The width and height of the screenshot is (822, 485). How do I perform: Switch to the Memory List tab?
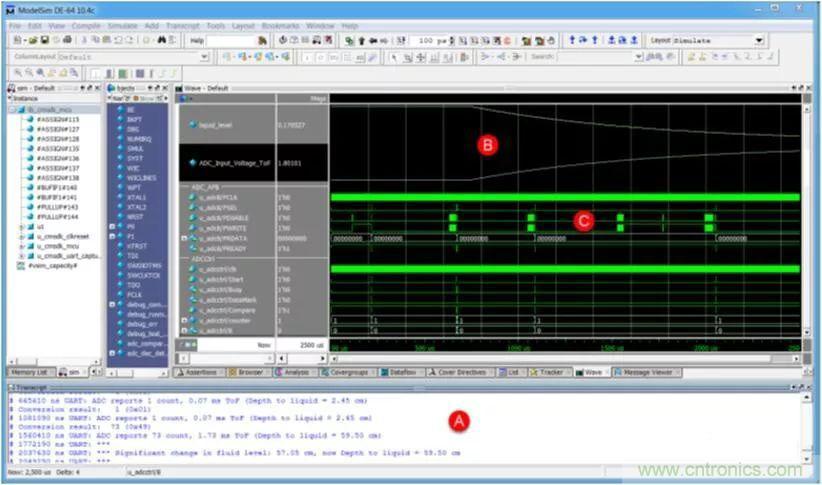[x=29, y=371]
